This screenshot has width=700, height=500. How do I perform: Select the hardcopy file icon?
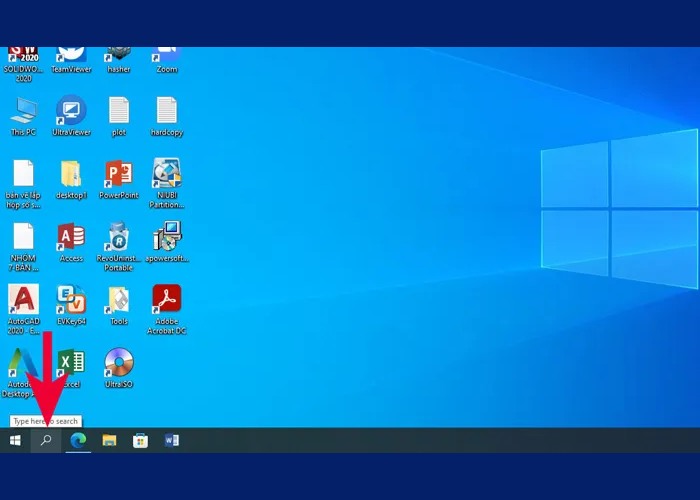click(x=166, y=111)
